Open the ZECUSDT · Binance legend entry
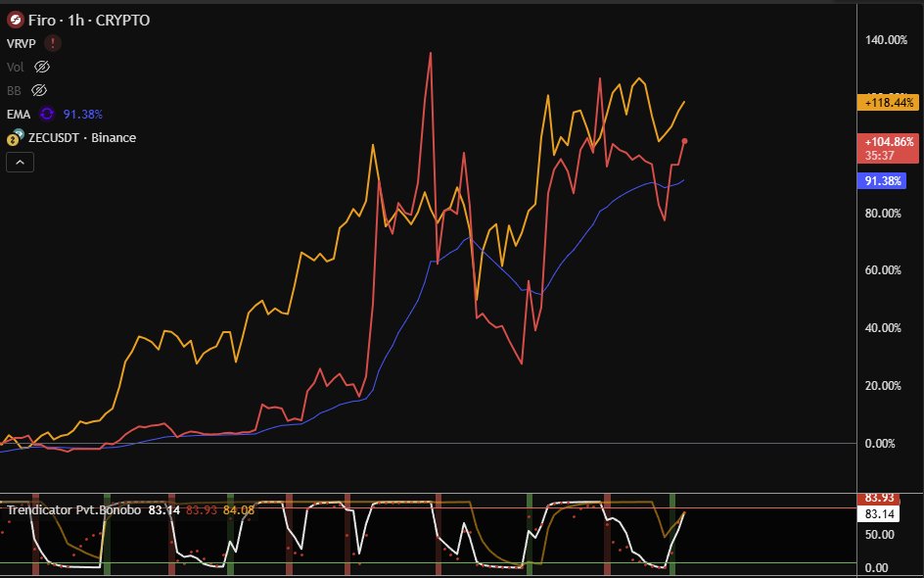This screenshot has height=578, width=924. 72,137
